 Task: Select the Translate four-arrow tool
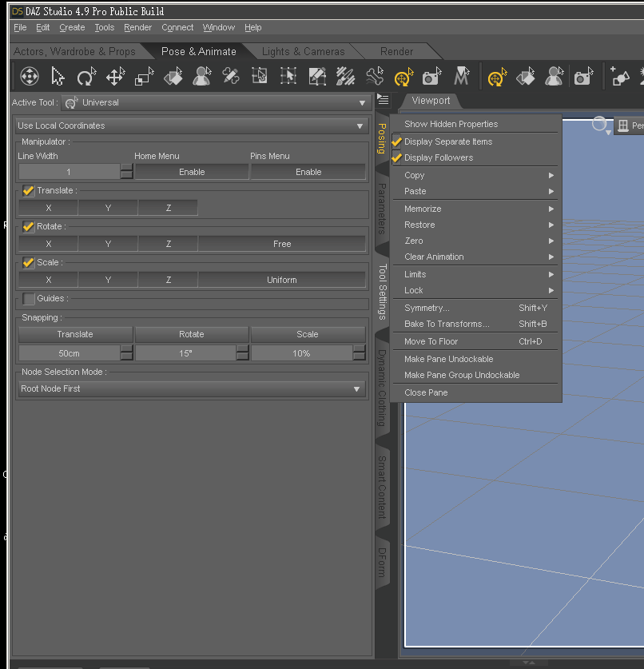tap(116, 77)
